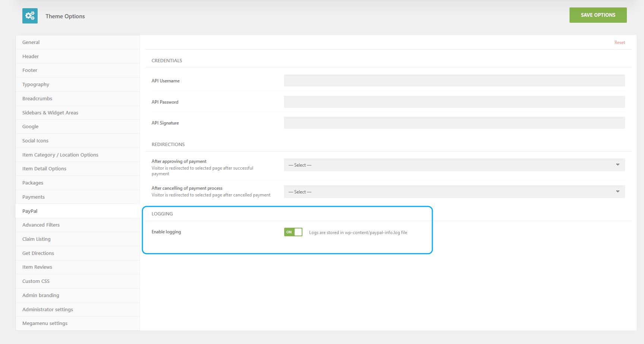Viewport: 644px width, 344px height.
Task: Focus the API Password field
Action: (454, 102)
